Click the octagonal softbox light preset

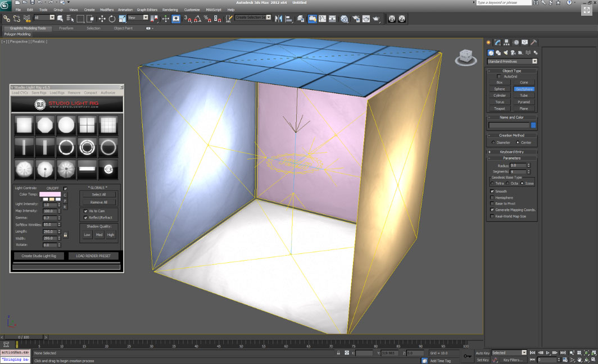pos(44,125)
